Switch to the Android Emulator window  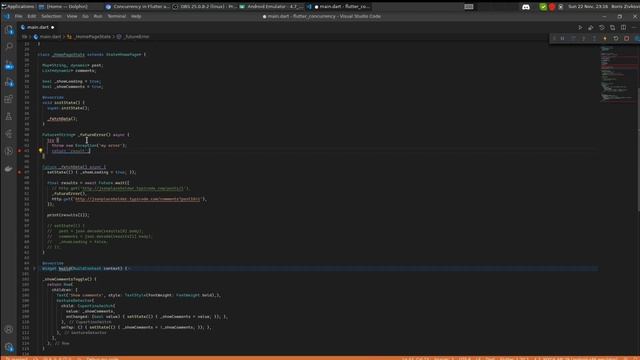click(x=271, y=7)
